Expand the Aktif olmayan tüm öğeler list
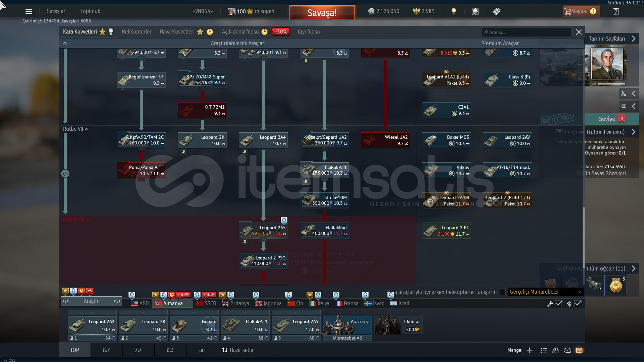The image size is (644, 362). [x=633, y=268]
